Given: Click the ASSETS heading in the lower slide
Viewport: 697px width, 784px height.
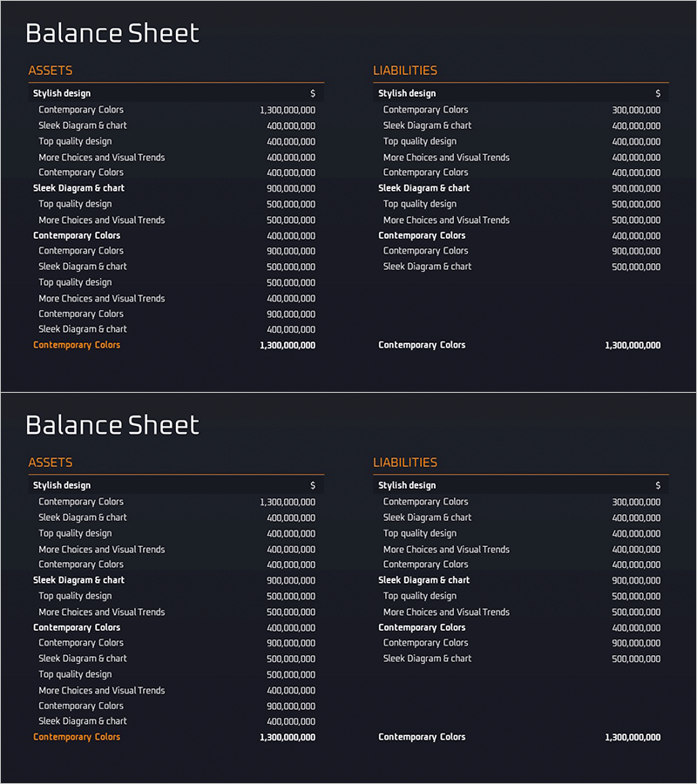Looking at the screenshot, I should point(51,463).
